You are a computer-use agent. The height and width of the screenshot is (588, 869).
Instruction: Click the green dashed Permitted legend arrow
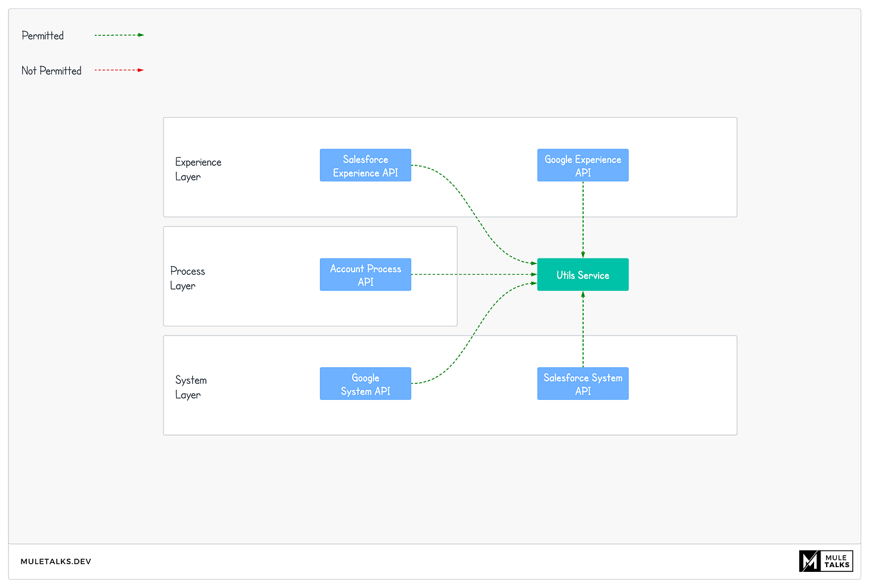coord(119,35)
